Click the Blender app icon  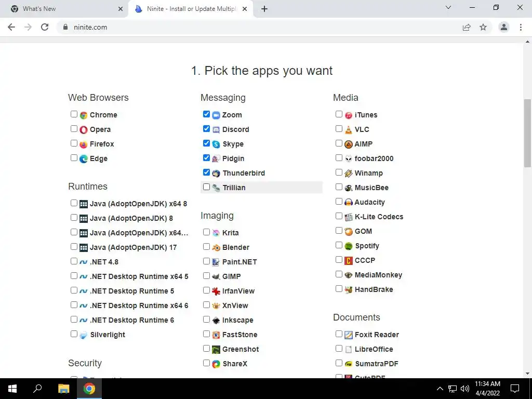(x=216, y=247)
